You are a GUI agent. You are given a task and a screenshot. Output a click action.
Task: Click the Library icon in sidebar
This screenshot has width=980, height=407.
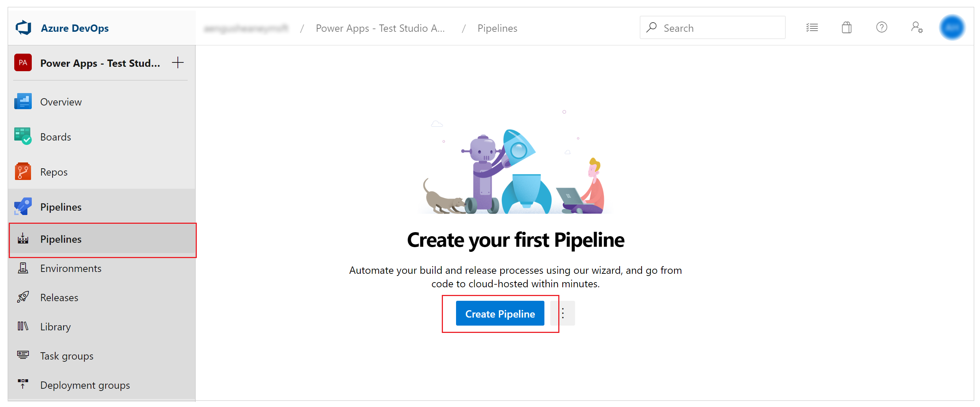tap(21, 326)
